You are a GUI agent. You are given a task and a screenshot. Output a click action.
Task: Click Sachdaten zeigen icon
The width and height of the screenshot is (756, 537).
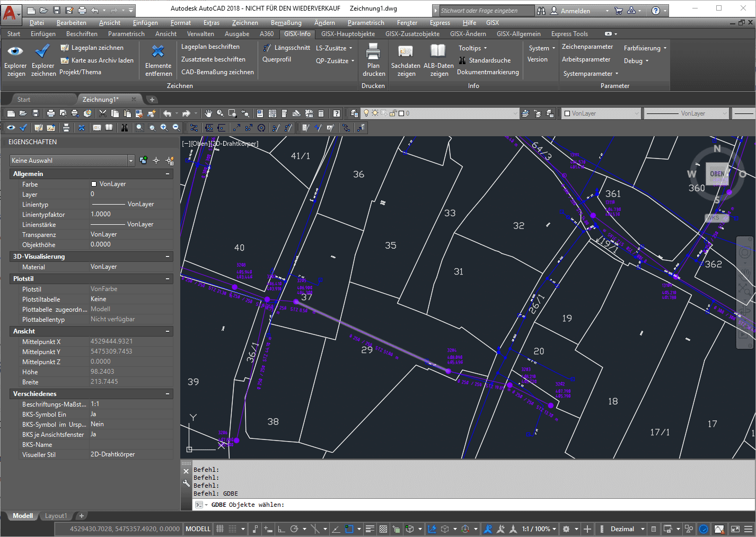point(406,51)
